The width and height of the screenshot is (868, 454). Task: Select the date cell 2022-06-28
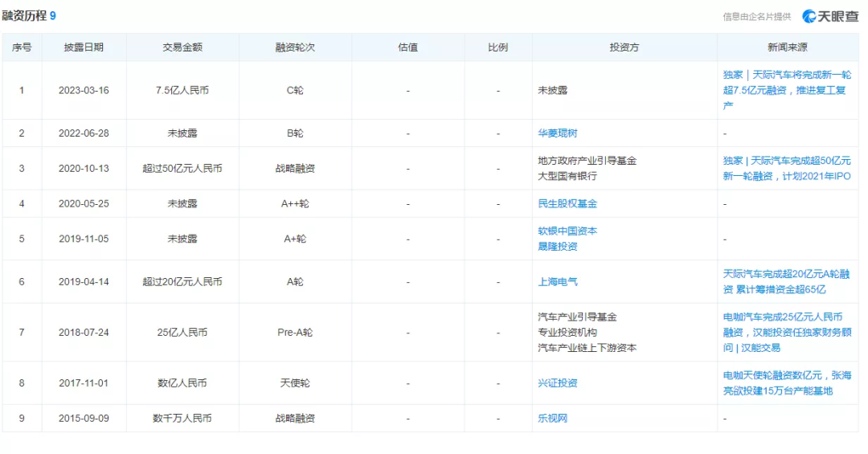[84, 133]
